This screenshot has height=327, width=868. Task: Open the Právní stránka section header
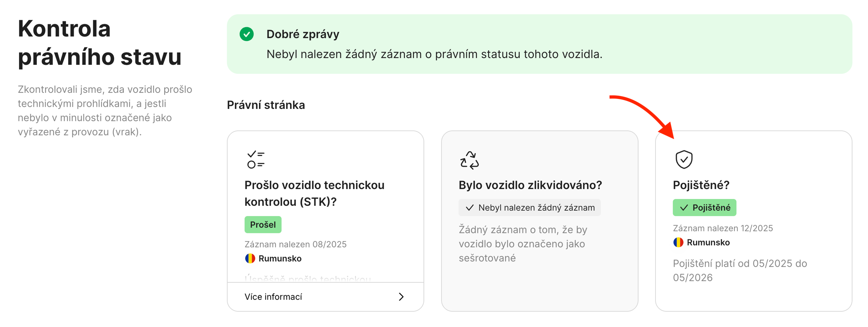coord(266,105)
